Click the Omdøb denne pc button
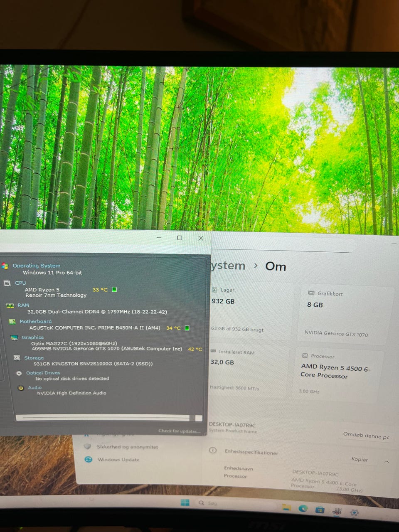Screen dimensions: 399x532 tap(366, 435)
